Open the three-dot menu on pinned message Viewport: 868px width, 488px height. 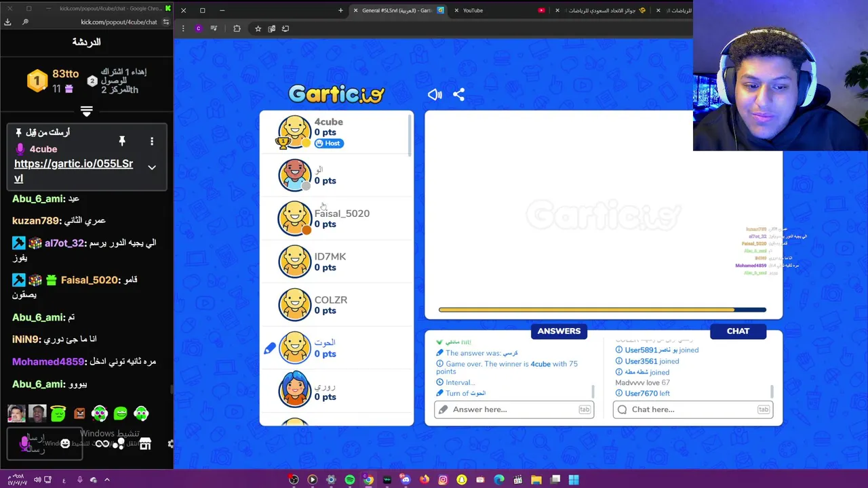tap(152, 141)
